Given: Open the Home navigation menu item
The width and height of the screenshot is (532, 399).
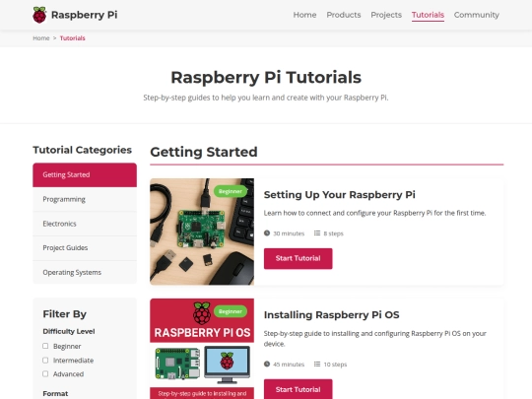Looking at the screenshot, I should tap(304, 15).
